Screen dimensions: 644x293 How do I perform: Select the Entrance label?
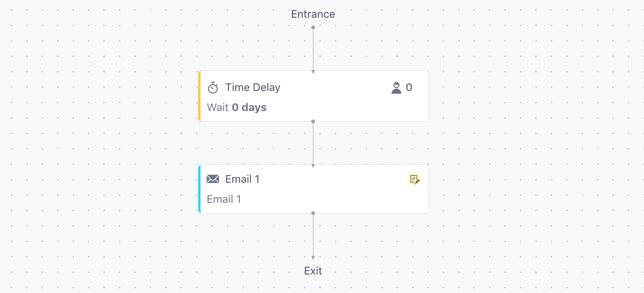click(313, 14)
